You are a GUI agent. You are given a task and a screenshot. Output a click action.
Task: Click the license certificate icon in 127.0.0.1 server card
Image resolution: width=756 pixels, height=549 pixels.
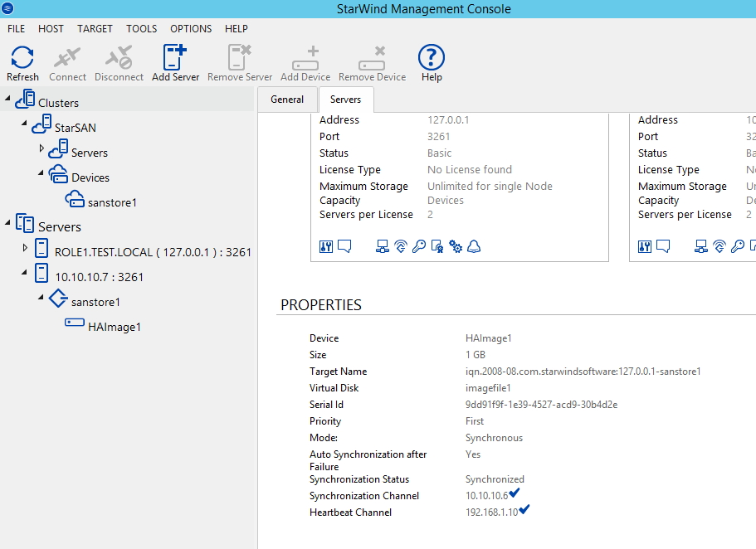click(x=437, y=247)
